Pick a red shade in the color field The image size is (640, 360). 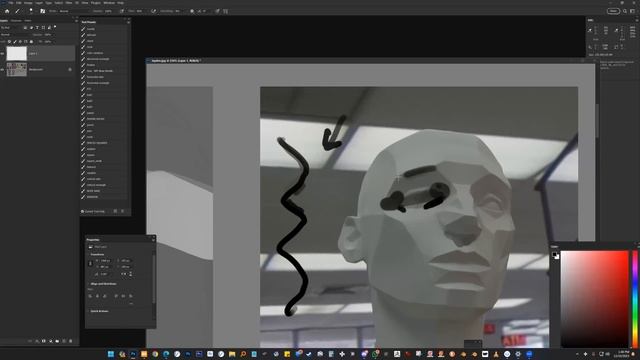595,299
